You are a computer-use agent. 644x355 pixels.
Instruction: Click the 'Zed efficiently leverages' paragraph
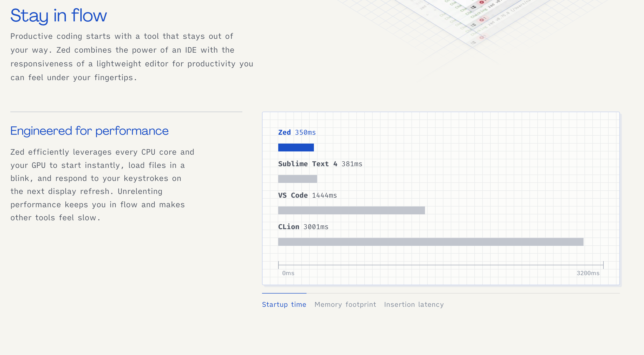(102, 185)
